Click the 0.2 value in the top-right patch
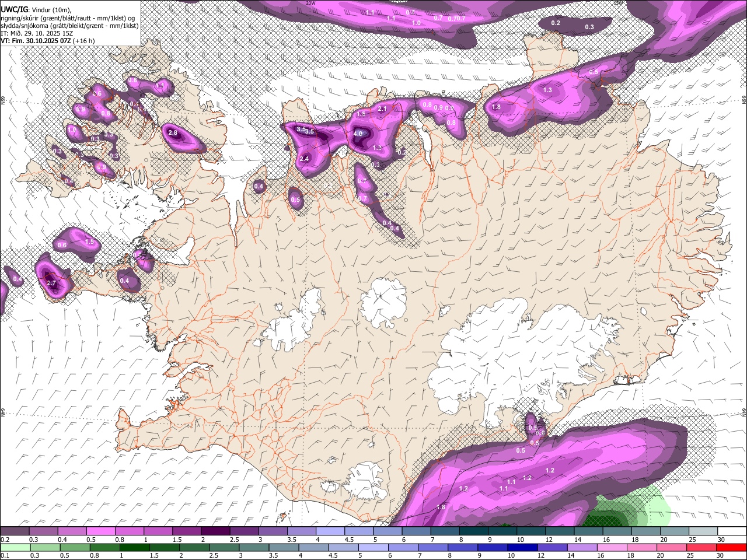The height and width of the screenshot is (560, 747). tap(556, 23)
